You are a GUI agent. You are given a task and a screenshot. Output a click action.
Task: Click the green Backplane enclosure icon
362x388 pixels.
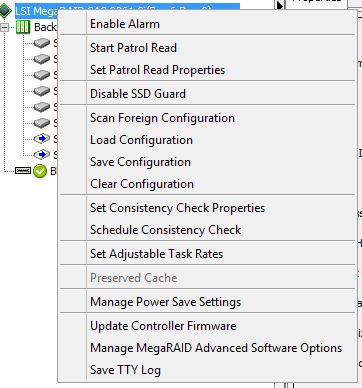click(23, 27)
